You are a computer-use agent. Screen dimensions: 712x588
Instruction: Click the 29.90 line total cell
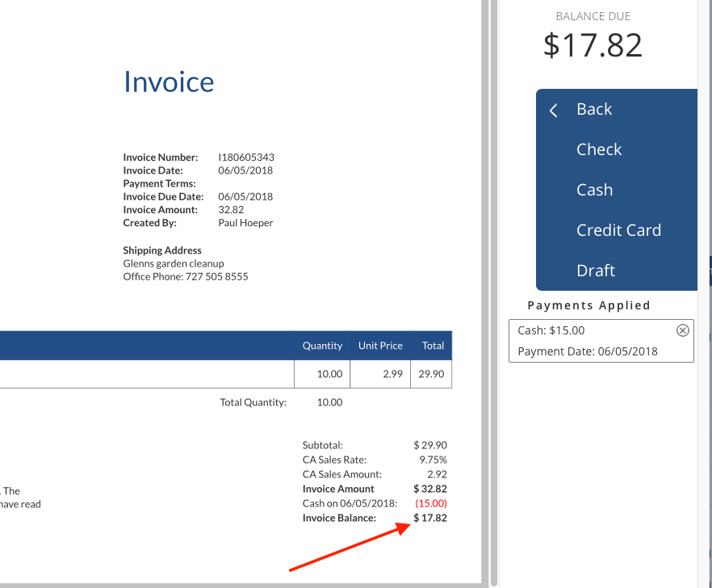(431, 374)
